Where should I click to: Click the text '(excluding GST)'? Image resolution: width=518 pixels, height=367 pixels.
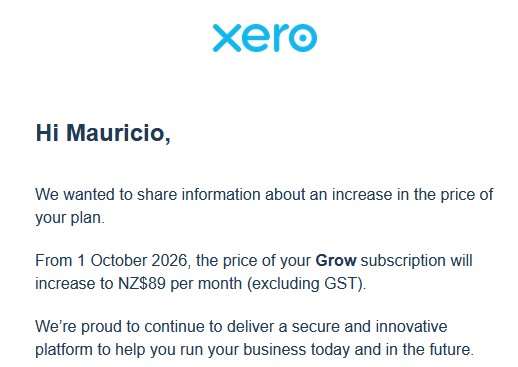point(305,284)
